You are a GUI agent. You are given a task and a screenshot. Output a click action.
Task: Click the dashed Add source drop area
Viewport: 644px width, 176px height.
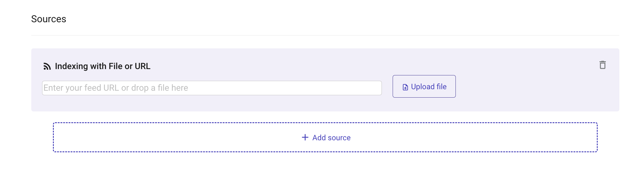(325, 137)
